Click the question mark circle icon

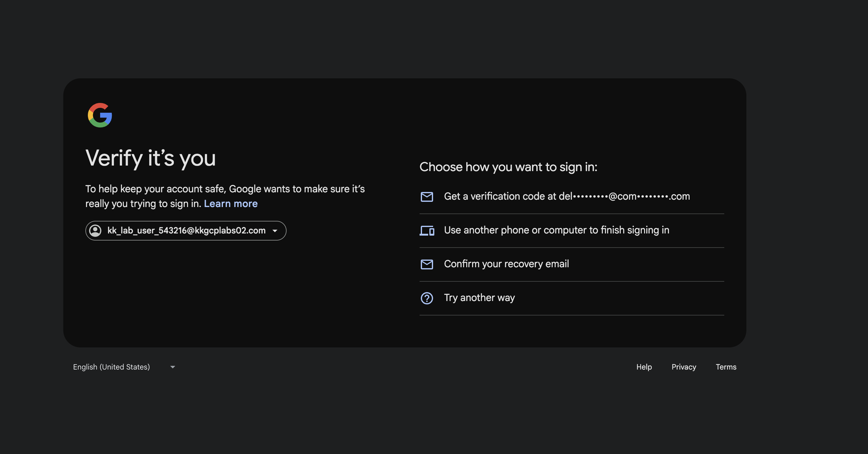coord(427,298)
